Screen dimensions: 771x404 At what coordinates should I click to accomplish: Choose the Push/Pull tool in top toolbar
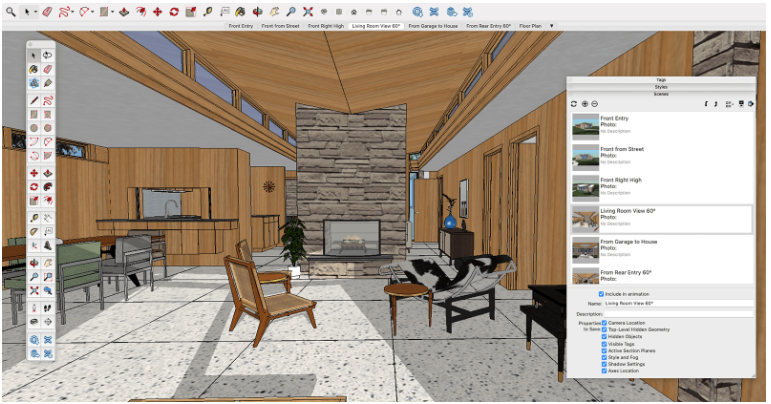pos(122,11)
